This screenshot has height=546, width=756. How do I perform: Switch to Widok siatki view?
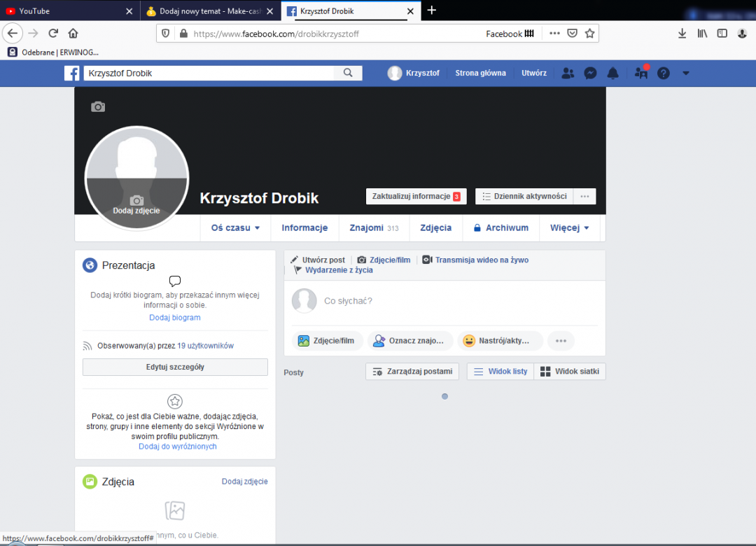(x=569, y=371)
